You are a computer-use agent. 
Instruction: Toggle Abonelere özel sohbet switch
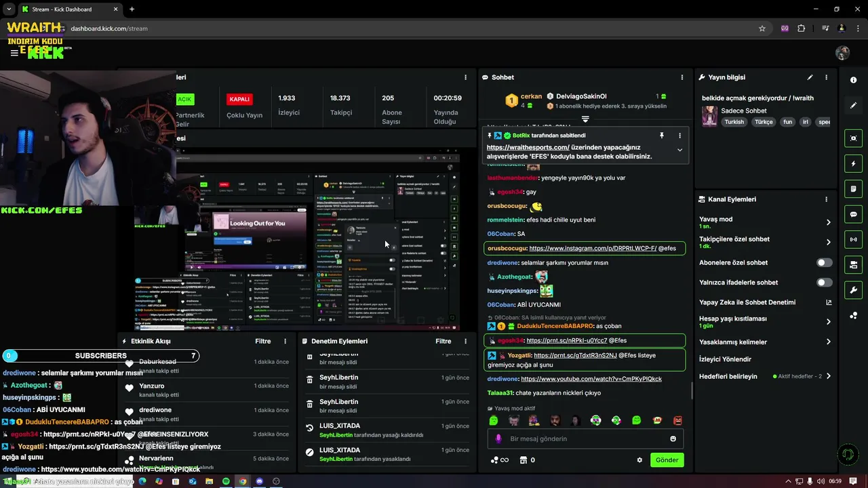point(824,262)
